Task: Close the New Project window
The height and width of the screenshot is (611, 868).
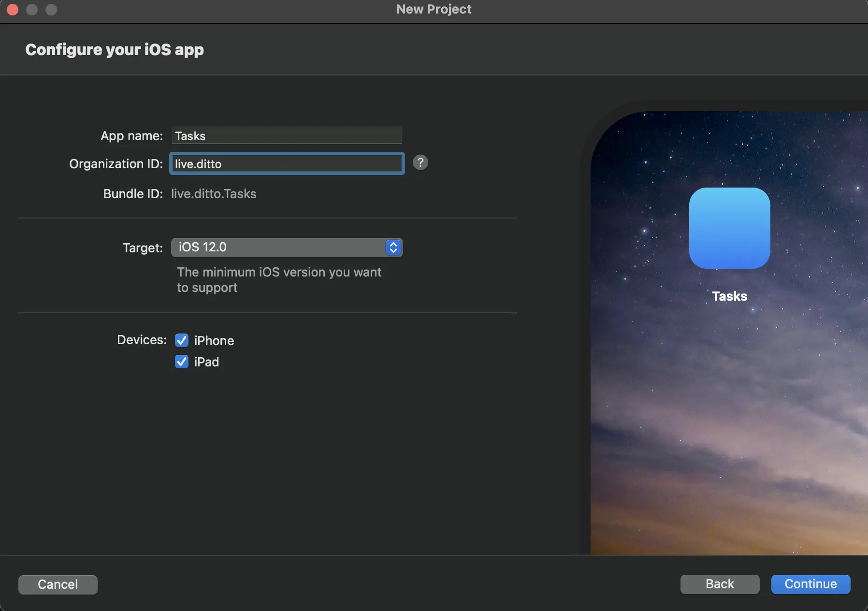Action: (13, 9)
